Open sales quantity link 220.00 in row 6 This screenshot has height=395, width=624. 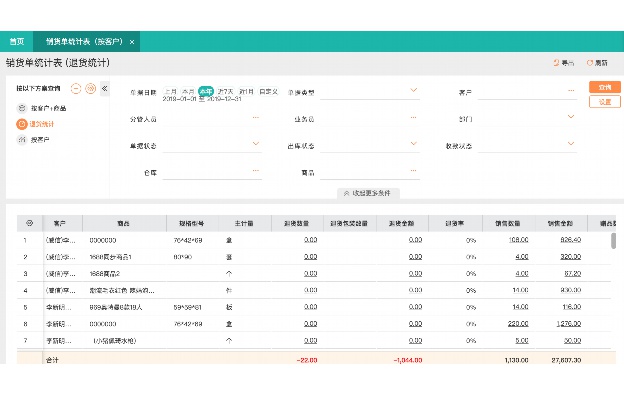point(518,324)
